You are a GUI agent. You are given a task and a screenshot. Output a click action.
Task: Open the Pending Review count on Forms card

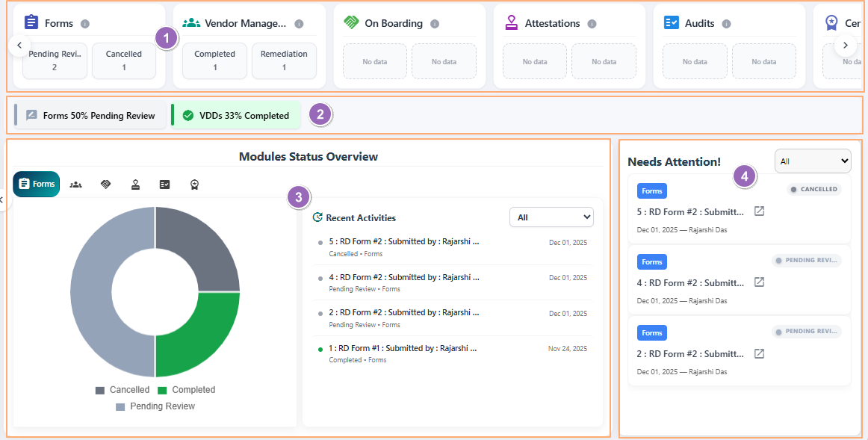(x=55, y=61)
